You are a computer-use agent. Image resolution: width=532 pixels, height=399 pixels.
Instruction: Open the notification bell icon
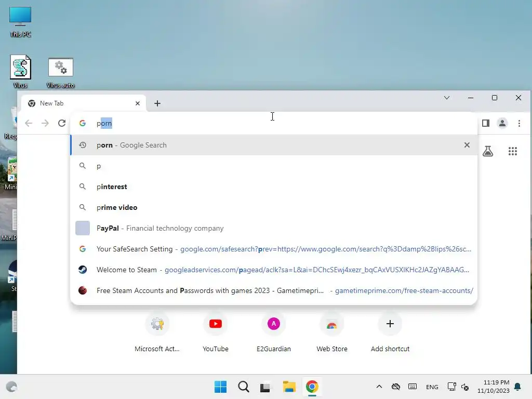(x=518, y=387)
